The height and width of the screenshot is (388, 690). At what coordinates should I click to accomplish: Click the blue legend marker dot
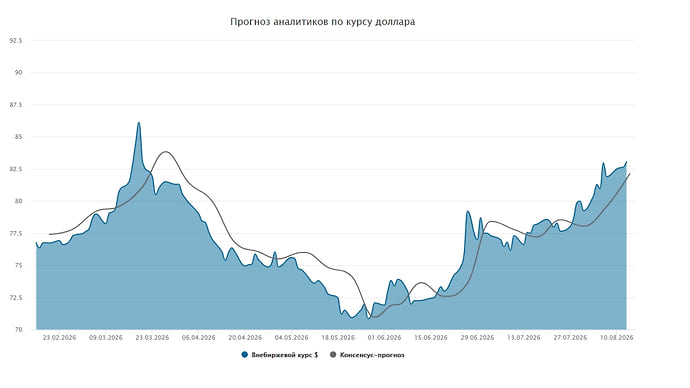pyautogui.click(x=245, y=355)
